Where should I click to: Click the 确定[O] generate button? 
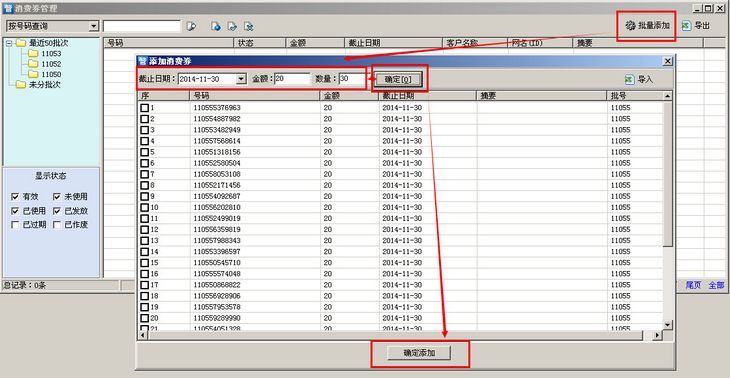(398, 79)
